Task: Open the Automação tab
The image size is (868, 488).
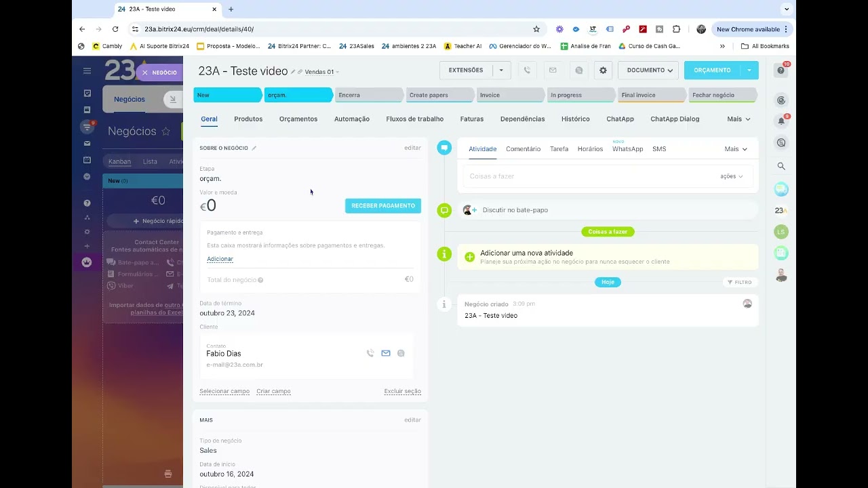Action: click(x=352, y=119)
